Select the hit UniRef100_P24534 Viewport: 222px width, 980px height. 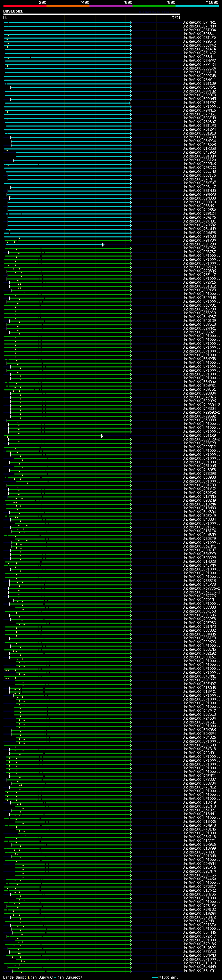point(199,719)
